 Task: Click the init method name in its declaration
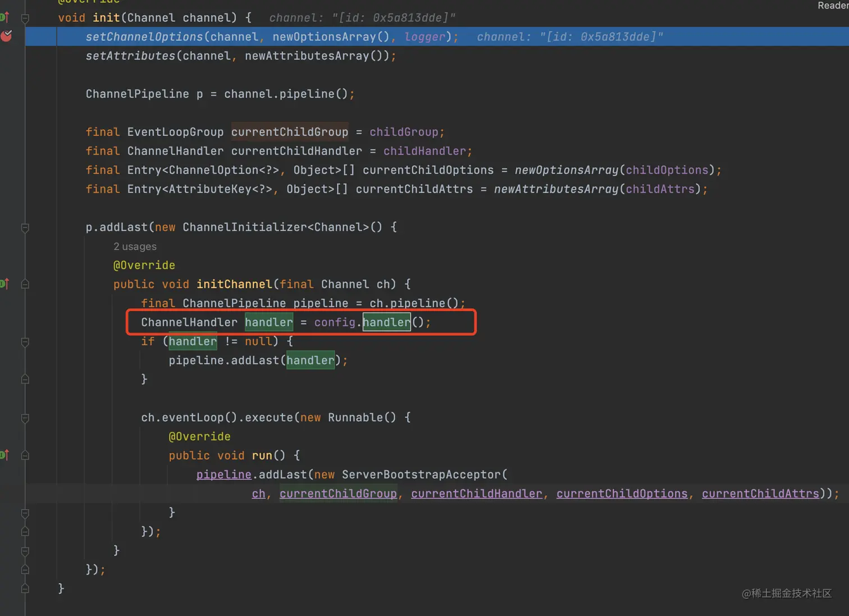coord(106,17)
